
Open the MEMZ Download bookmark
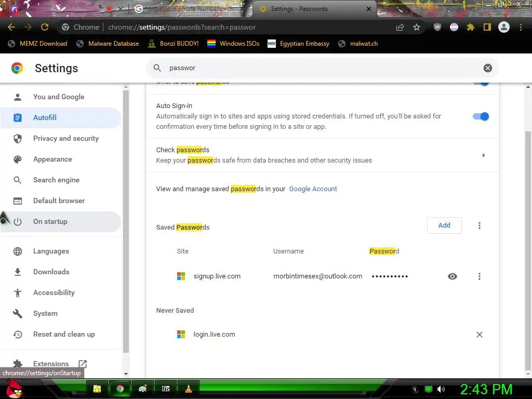tap(37, 44)
